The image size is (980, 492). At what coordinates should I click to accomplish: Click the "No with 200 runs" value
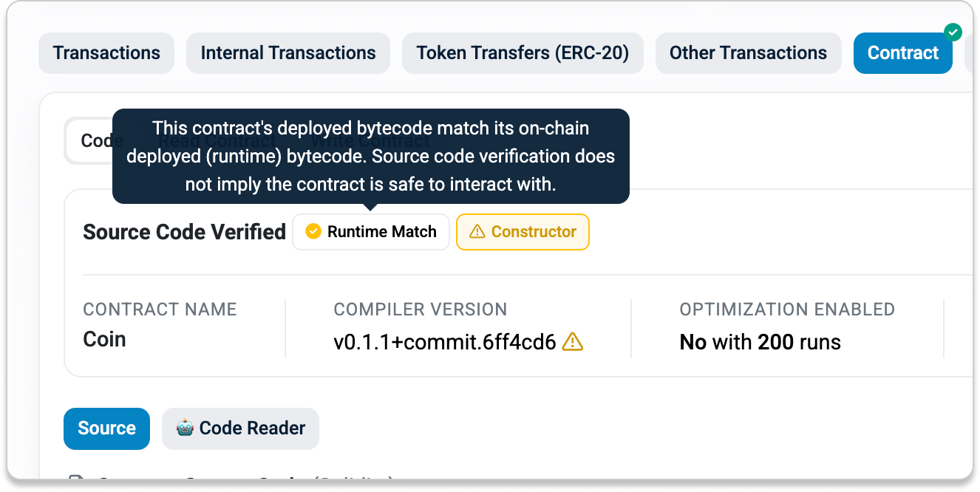[760, 342]
